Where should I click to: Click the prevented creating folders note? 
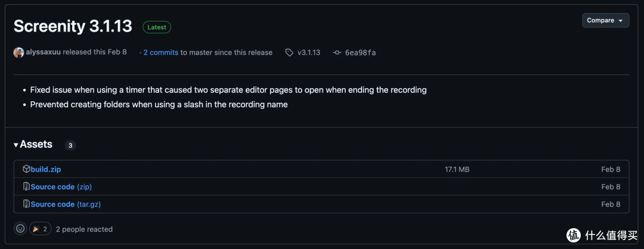[x=159, y=105]
